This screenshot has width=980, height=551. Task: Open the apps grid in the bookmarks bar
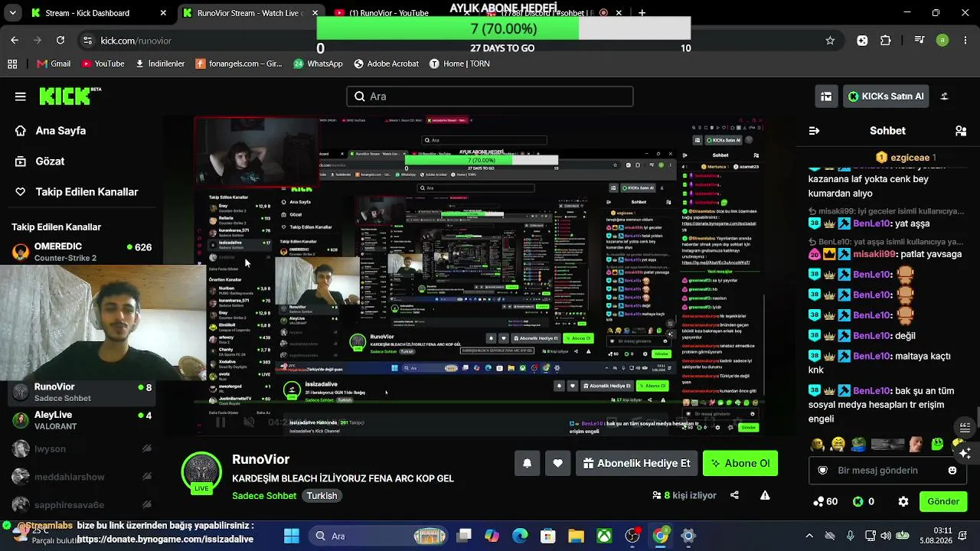point(12,64)
